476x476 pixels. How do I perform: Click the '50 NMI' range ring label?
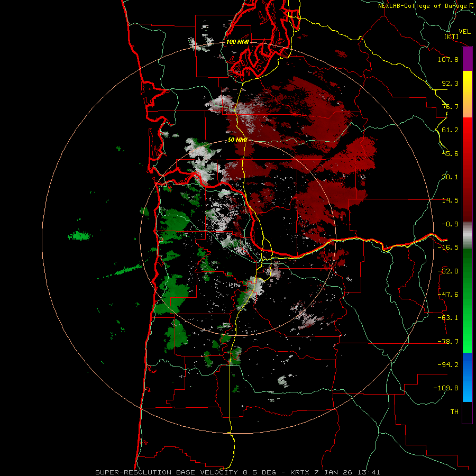click(237, 140)
